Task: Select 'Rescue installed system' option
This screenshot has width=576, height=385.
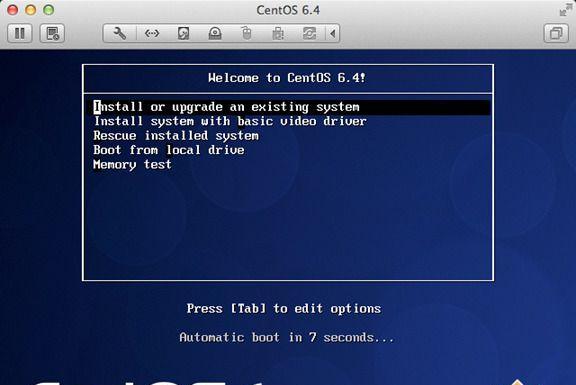Action: pyautogui.click(x=176, y=136)
